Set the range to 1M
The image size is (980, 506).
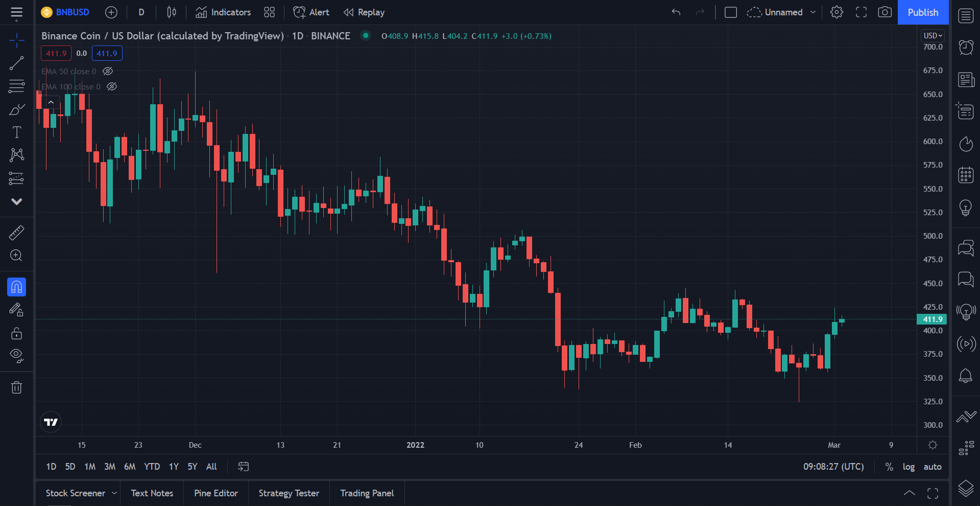pyautogui.click(x=90, y=467)
